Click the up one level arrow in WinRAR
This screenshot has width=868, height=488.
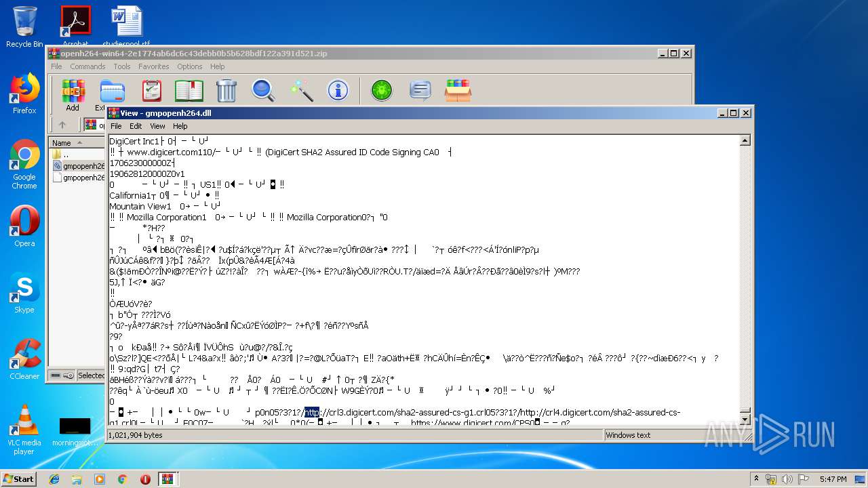tap(62, 125)
